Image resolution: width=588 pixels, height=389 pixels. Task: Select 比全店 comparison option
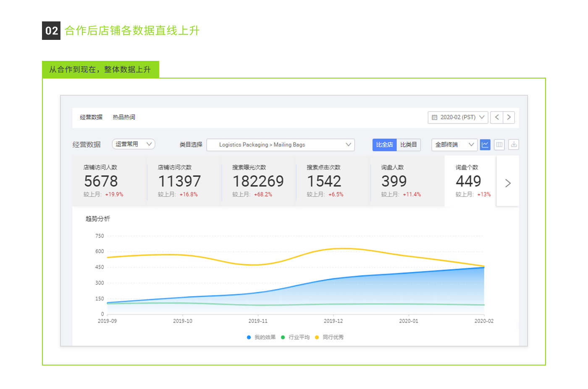(x=384, y=145)
